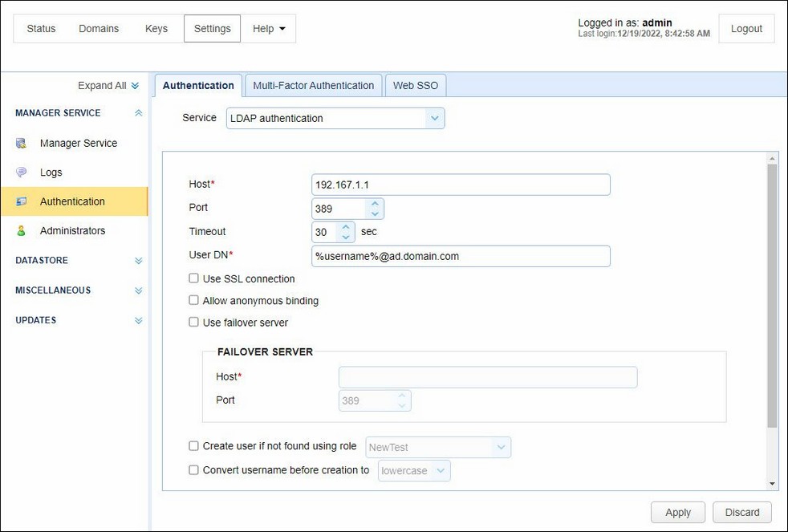The image size is (788, 532).
Task: Enable Use SSL connection checkbox
Action: 193,278
